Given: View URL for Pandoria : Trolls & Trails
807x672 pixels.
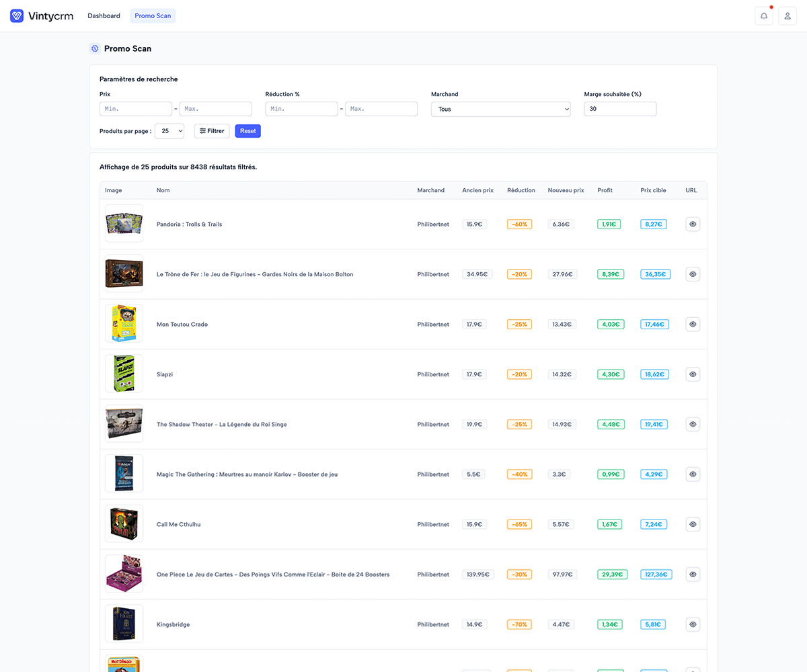Looking at the screenshot, I should pyautogui.click(x=693, y=224).
